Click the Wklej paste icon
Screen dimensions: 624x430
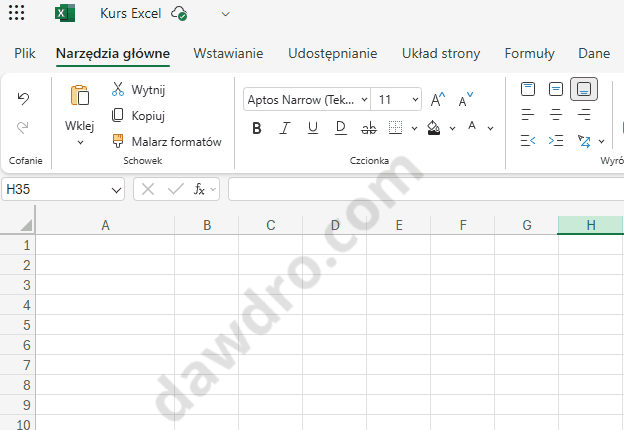pos(79,96)
